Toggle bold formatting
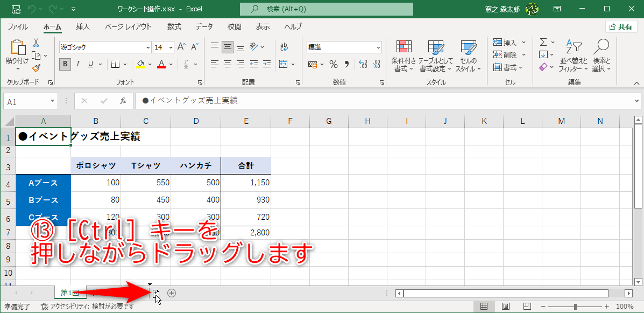Screen dimensions: 644x313 pyautogui.click(x=64, y=64)
